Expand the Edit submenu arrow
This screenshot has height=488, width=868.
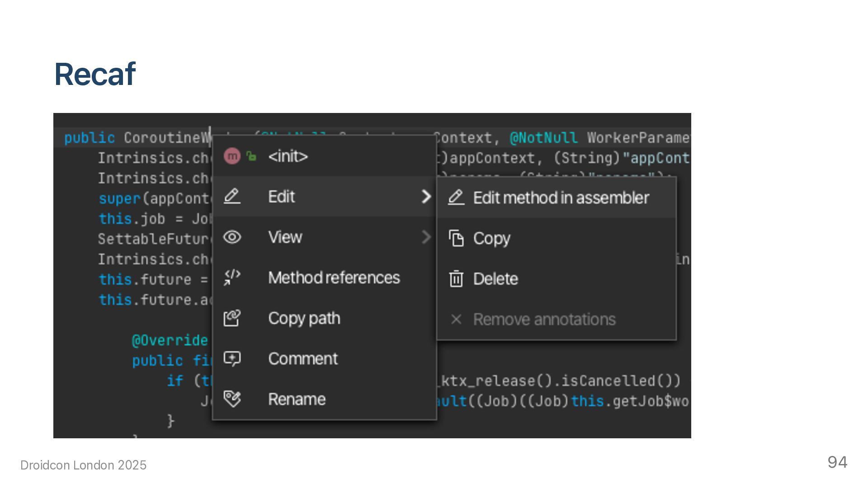[426, 197]
